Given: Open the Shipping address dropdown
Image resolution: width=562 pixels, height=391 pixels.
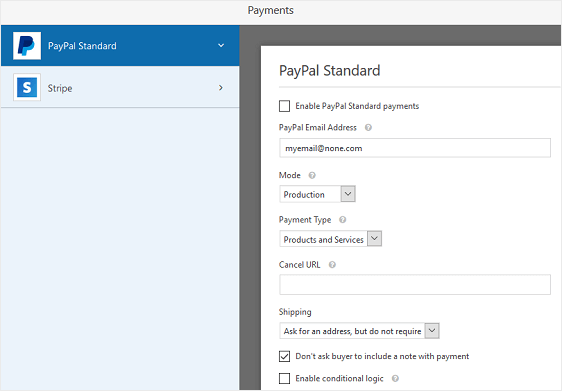Looking at the screenshot, I should 359,330.
